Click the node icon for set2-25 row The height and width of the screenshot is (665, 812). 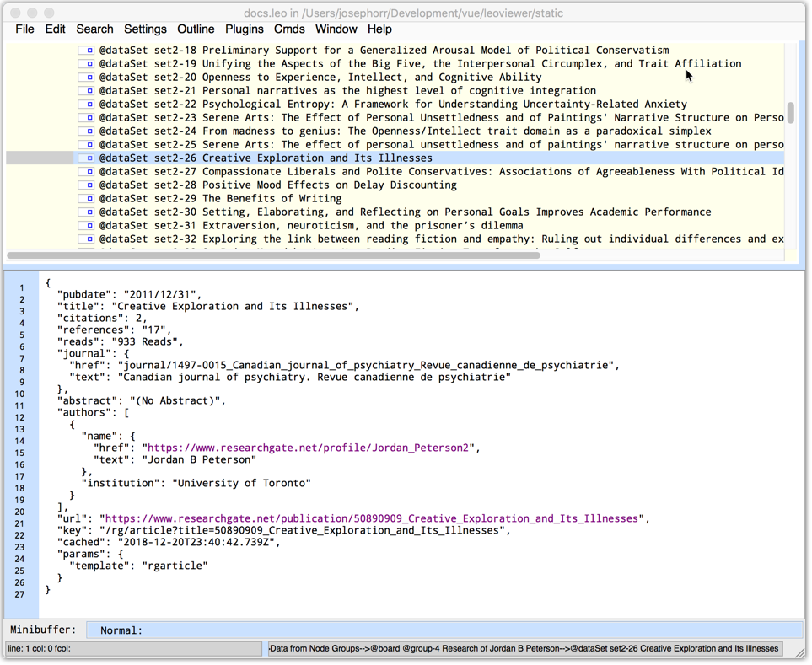coord(86,144)
